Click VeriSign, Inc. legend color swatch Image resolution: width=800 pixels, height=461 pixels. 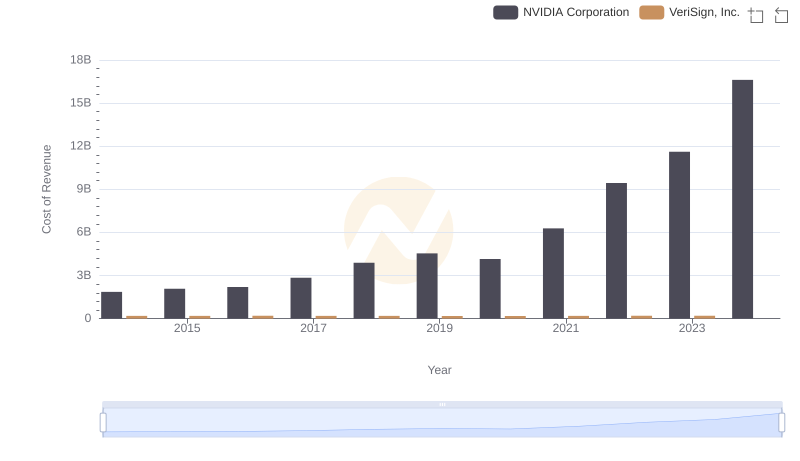652,12
